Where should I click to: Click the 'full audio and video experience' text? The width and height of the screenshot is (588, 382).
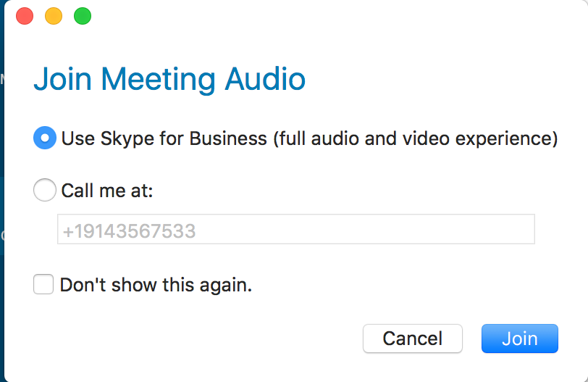(x=415, y=138)
